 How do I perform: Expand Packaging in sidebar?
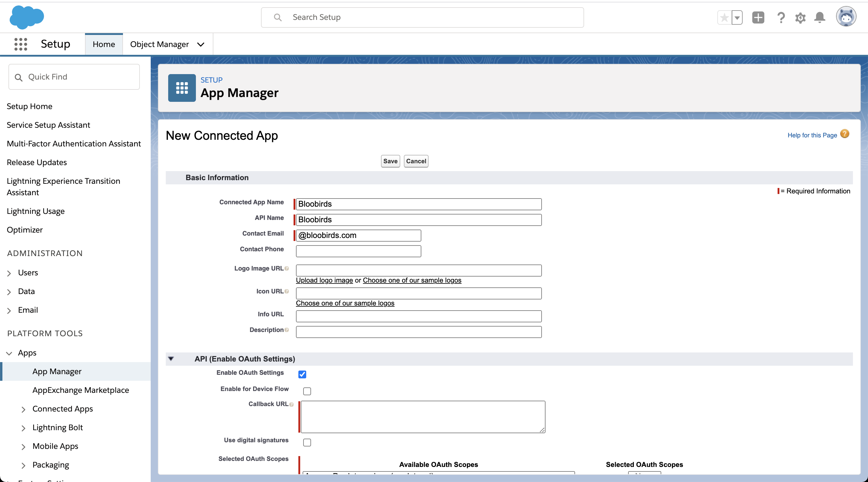[23, 465]
